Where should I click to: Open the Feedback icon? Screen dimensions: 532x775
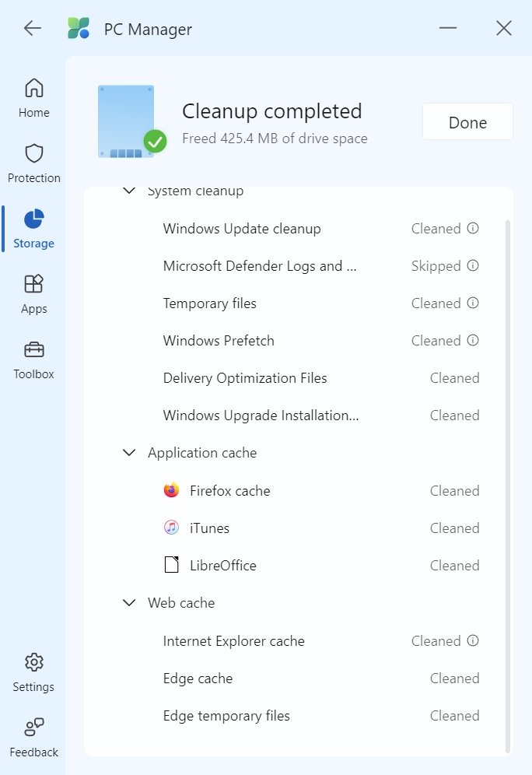click(34, 728)
